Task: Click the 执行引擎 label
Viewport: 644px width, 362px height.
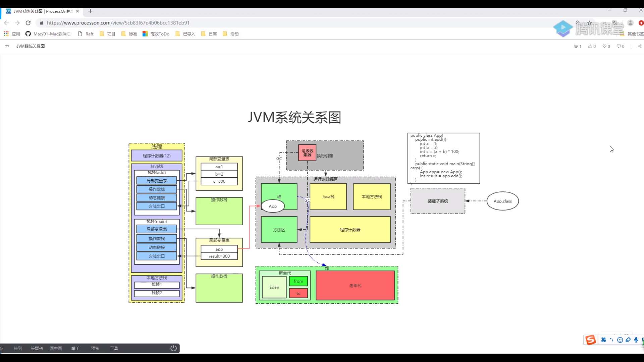Action: tap(325, 156)
